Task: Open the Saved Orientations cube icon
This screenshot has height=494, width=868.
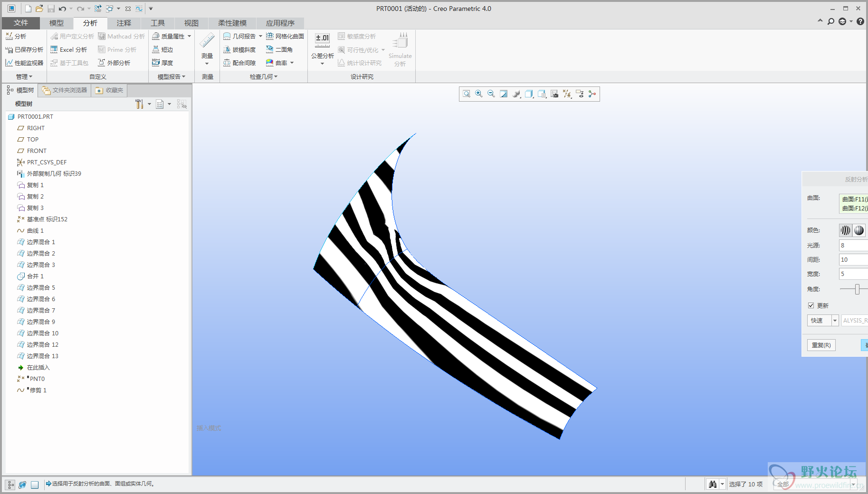Action: click(529, 94)
